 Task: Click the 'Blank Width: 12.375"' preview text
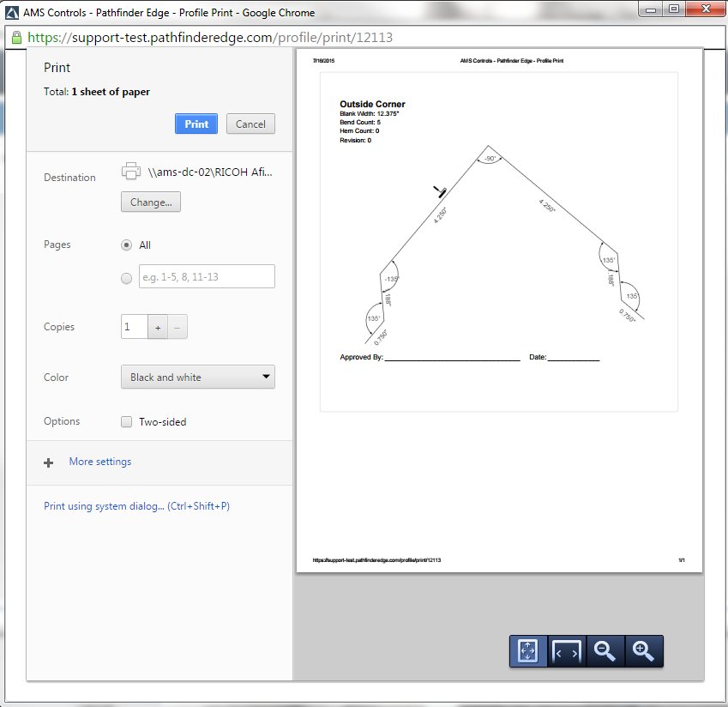[x=369, y=114]
